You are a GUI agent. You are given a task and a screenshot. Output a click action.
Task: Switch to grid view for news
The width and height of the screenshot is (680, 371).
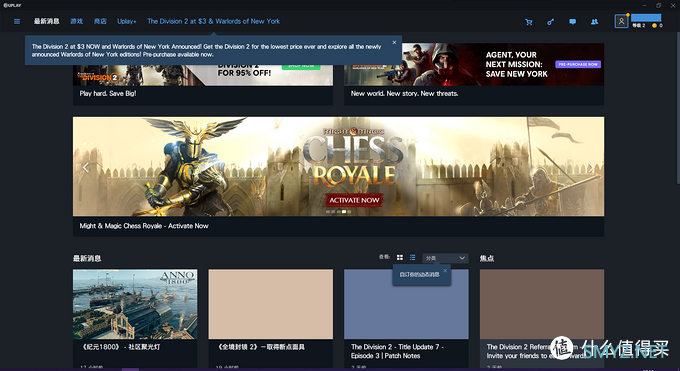[400, 257]
